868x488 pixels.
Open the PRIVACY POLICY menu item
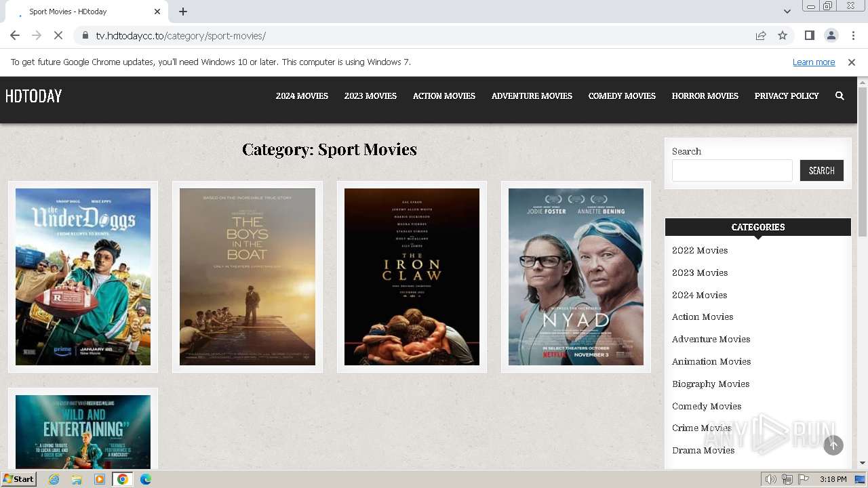pyautogui.click(x=787, y=96)
